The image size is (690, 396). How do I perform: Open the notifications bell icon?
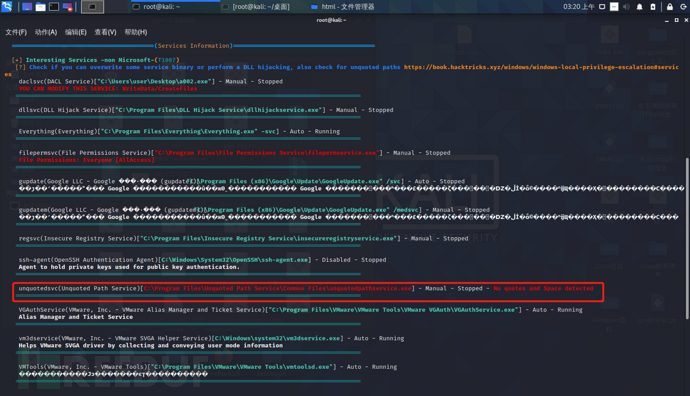click(x=639, y=7)
